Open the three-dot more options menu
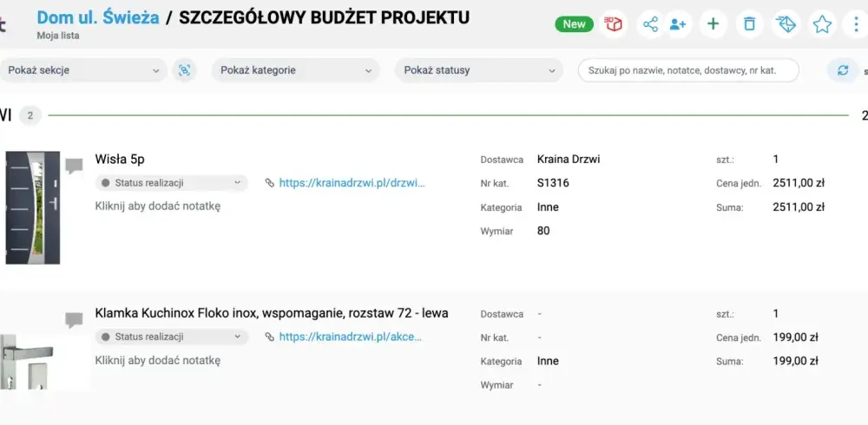 (857, 23)
